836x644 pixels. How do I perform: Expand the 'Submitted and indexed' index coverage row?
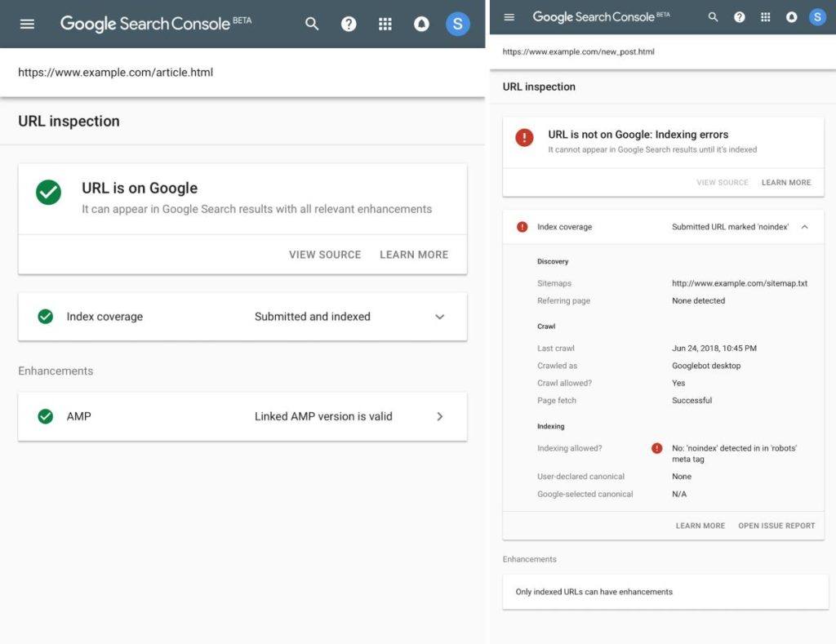coord(439,317)
